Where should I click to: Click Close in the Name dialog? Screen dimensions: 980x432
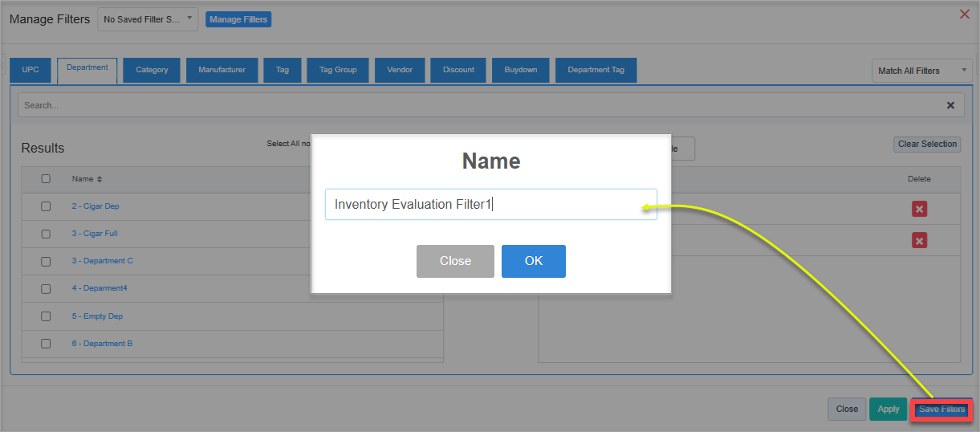point(455,261)
